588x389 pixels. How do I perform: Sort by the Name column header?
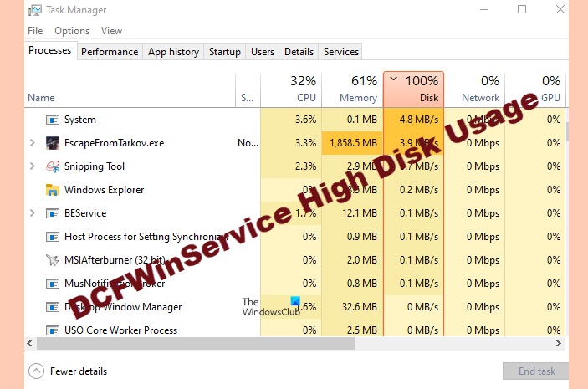coord(130,90)
